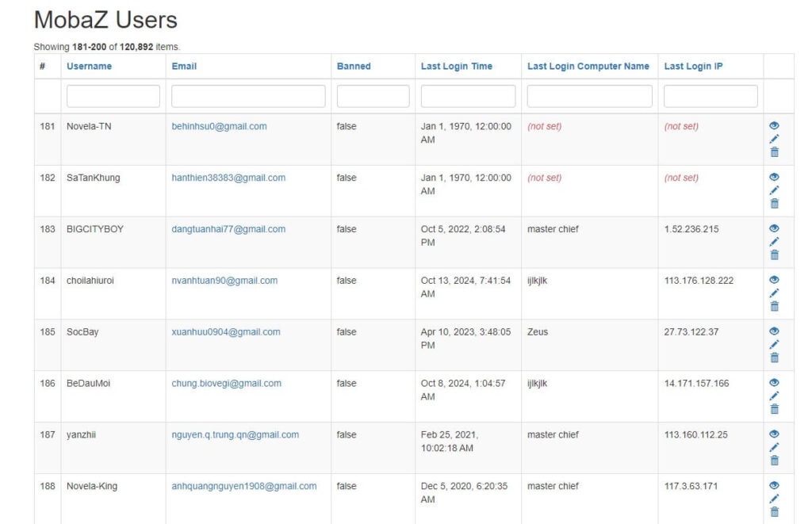Sort by Last Login IP header

click(693, 67)
